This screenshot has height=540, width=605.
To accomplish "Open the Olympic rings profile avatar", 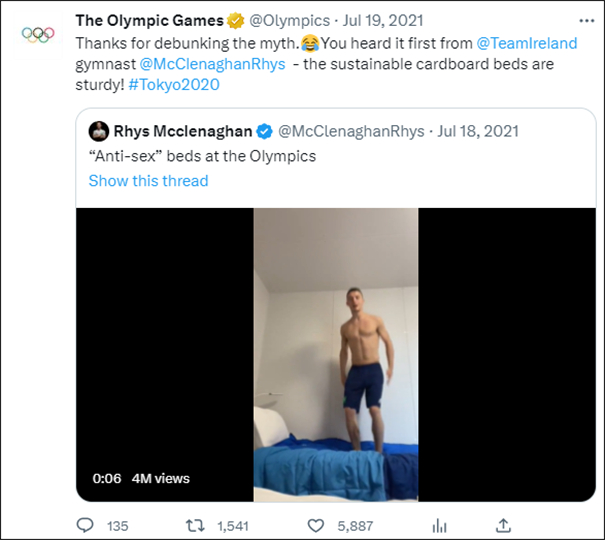I will [38, 34].
